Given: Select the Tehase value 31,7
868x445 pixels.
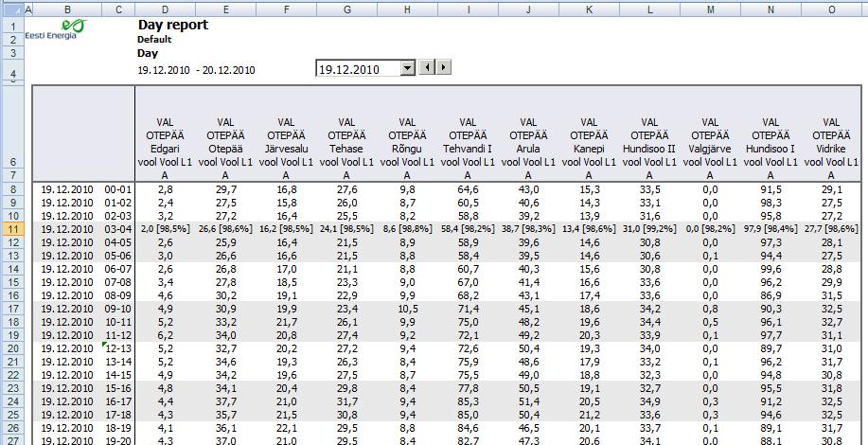Looking at the screenshot, I should (x=346, y=401).
